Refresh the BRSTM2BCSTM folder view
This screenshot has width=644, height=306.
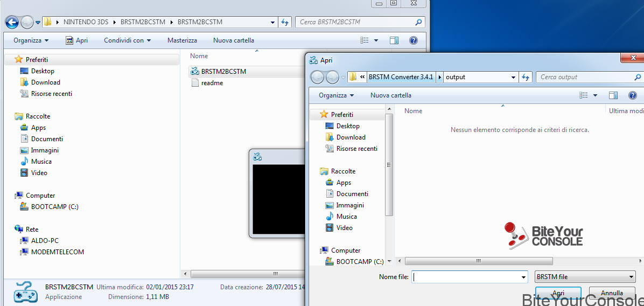click(284, 22)
